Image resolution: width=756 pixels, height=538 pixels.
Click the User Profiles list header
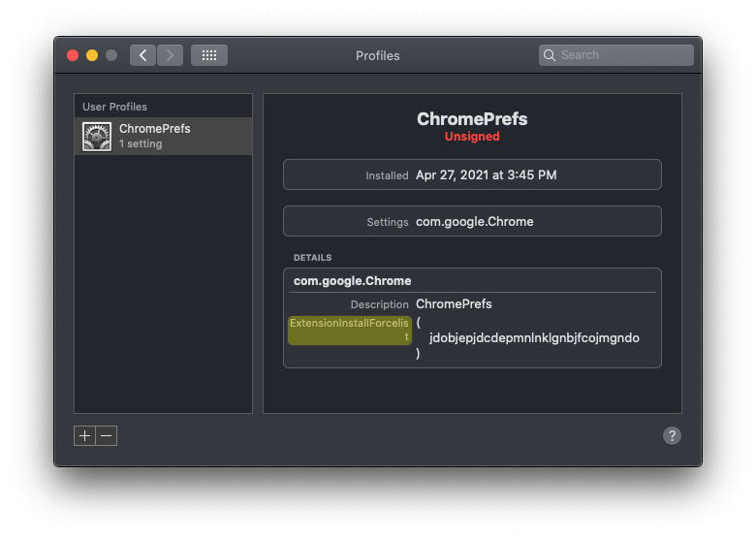(114, 107)
